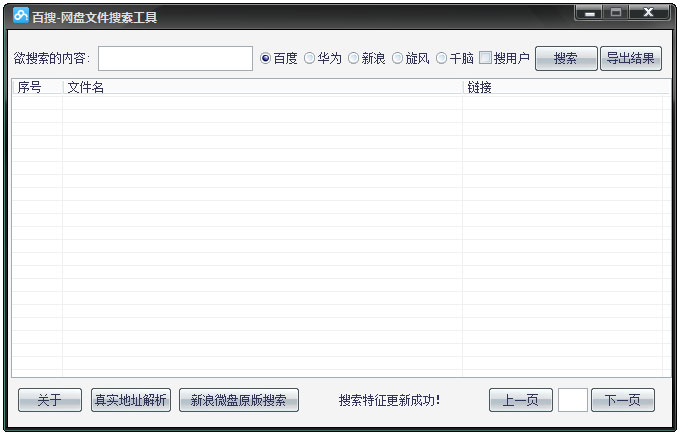The image size is (681, 437).
Task: Focus the 欲搜索的内容 search text field
Action: click(175, 58)
